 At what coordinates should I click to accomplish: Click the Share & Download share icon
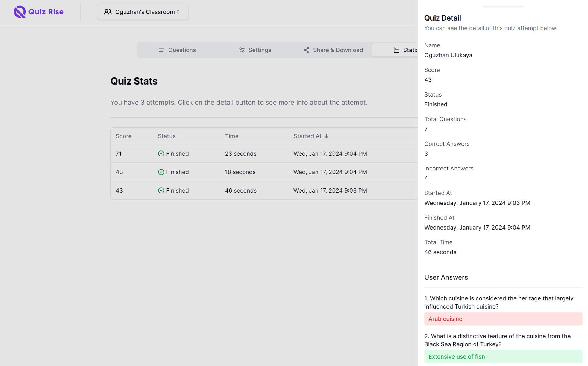tap(307, 50)
